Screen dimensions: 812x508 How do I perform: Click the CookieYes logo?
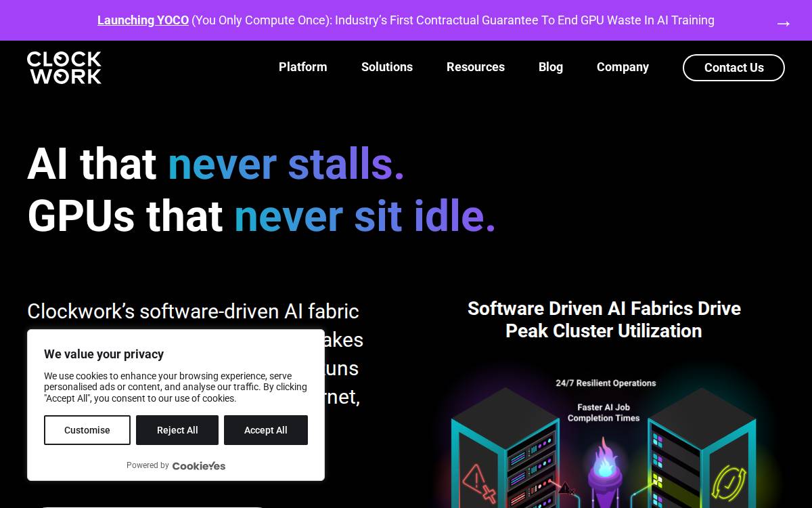point(199,465)
